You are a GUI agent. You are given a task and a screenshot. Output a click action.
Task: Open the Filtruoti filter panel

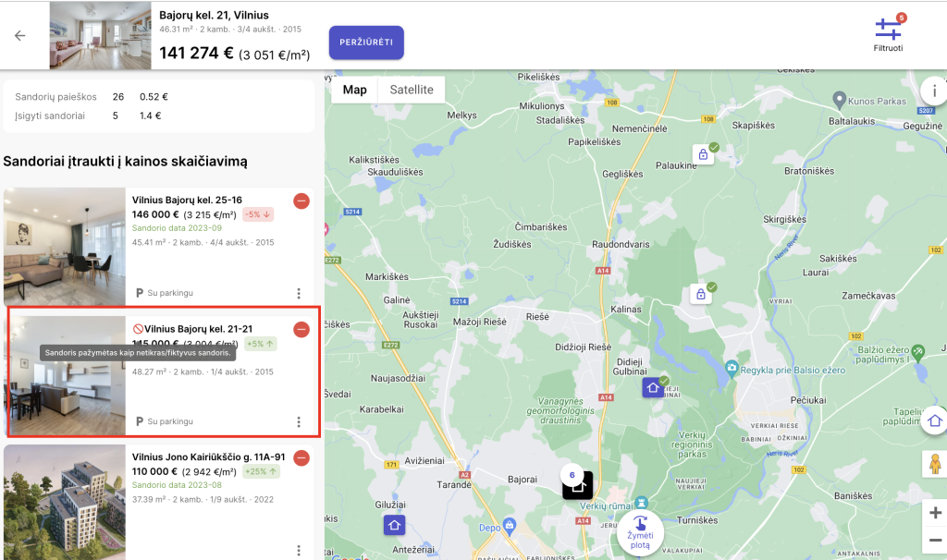coord(888,34)
